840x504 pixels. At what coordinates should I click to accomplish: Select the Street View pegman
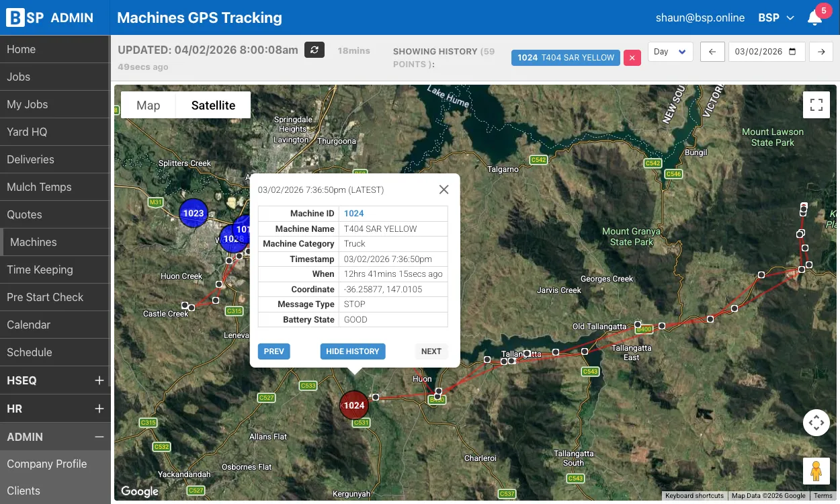tap(816, 471)
